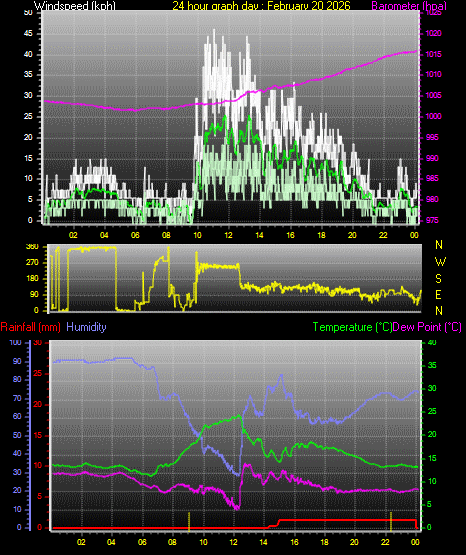466x555 pixels.
Task: Click the "45" windspeed axis value
Action: (28, 33)
